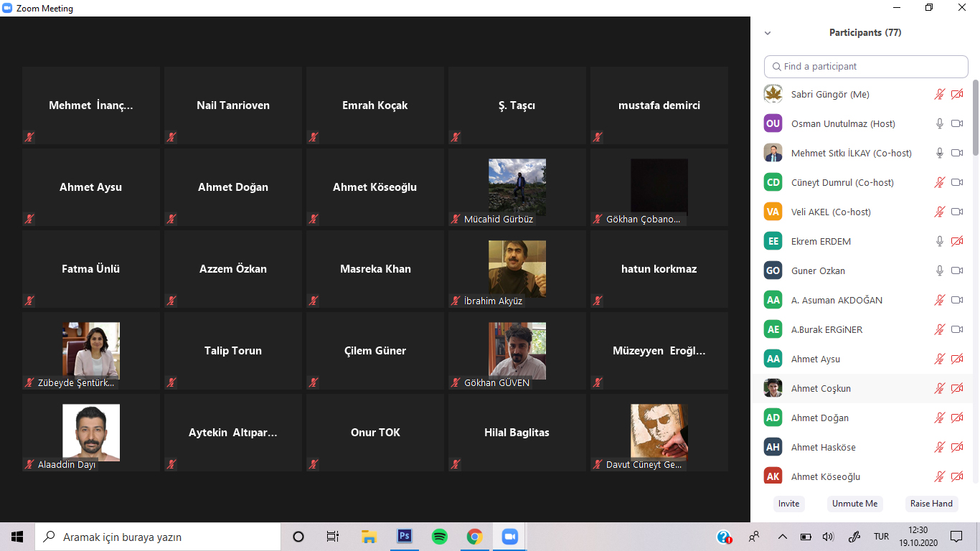
Task: Select Ahmet Doğan in the participants list
Action: [x=861, y=418]
